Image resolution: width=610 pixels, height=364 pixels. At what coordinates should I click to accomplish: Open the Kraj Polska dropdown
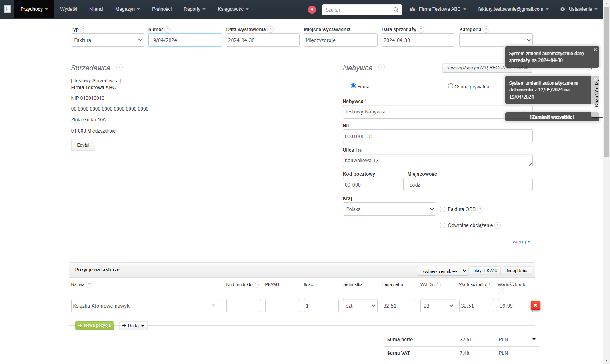389,209
